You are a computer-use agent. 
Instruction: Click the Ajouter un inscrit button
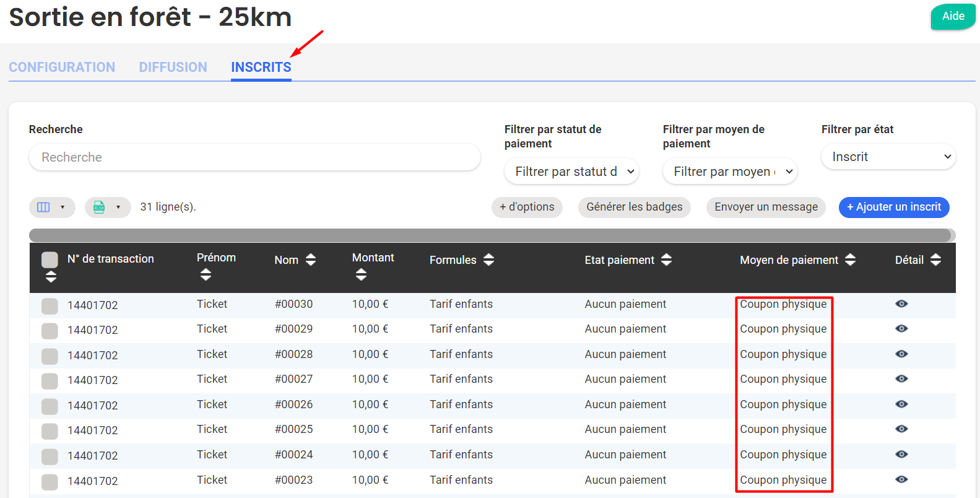pyautogui.click(x=893, y=207)
